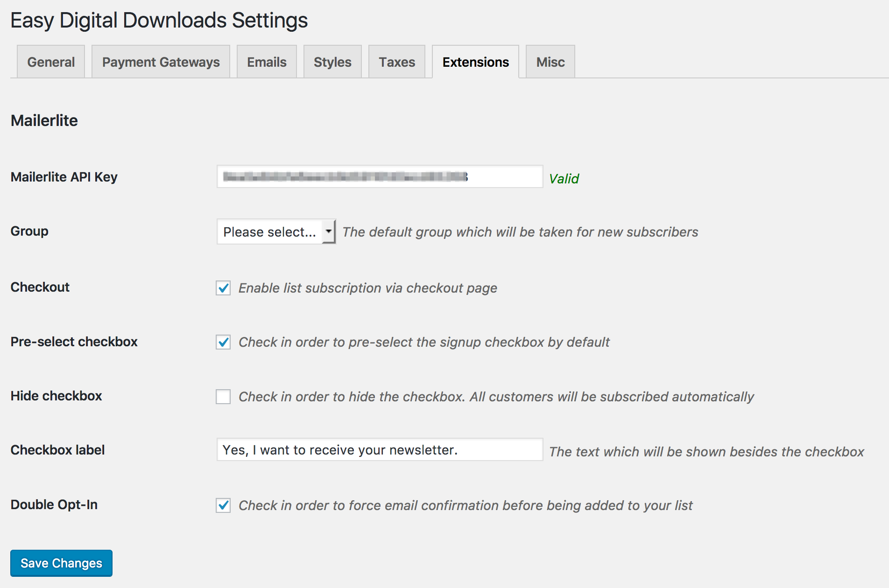889x588 pixels.
Task: Open the Misc tab
Action: [550, 62]
